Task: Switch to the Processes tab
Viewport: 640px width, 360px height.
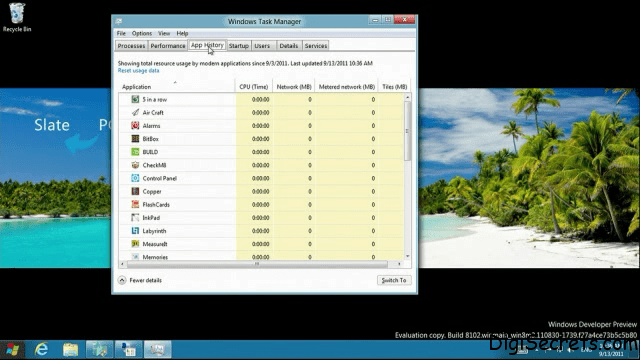Action: (131, 46)
